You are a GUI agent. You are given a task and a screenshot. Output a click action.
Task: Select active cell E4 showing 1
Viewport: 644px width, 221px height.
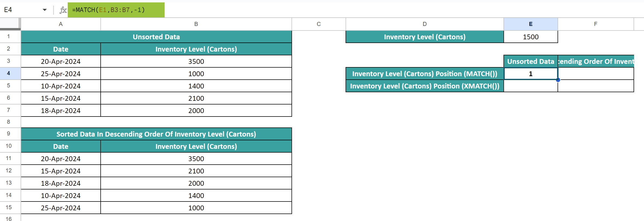(531, 74)
